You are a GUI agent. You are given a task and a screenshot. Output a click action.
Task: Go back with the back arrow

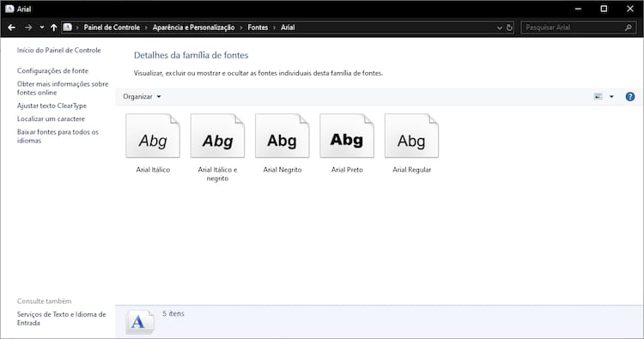[11, 27]
